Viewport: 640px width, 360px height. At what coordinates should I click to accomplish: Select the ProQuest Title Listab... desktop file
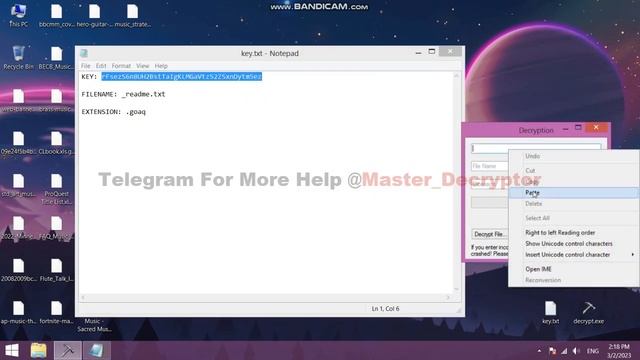[57, 189]
